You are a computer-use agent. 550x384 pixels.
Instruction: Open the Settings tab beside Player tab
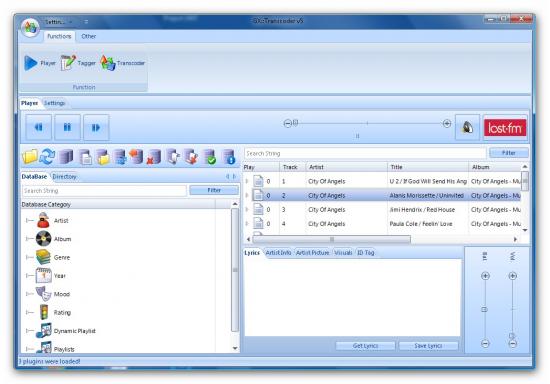pos(54,103)
